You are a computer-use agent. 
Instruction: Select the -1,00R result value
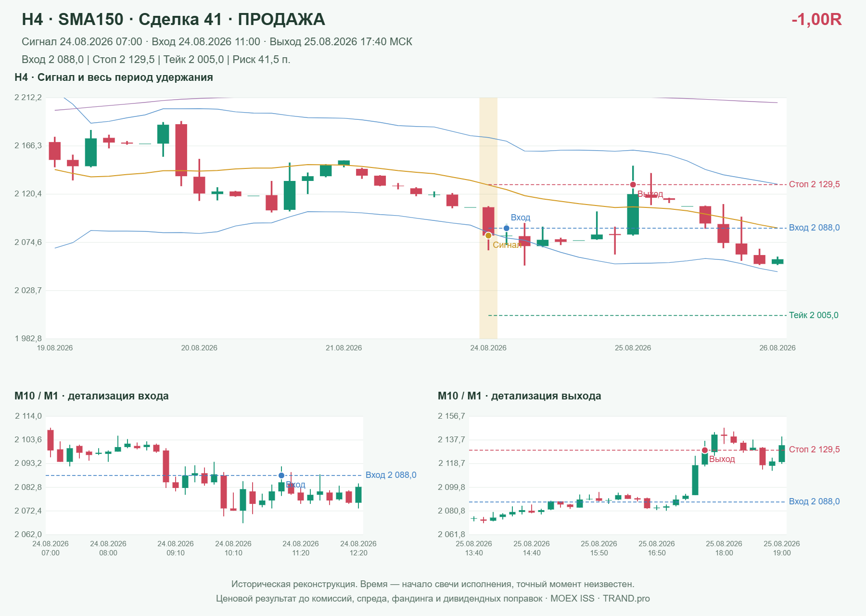point(816,19)
